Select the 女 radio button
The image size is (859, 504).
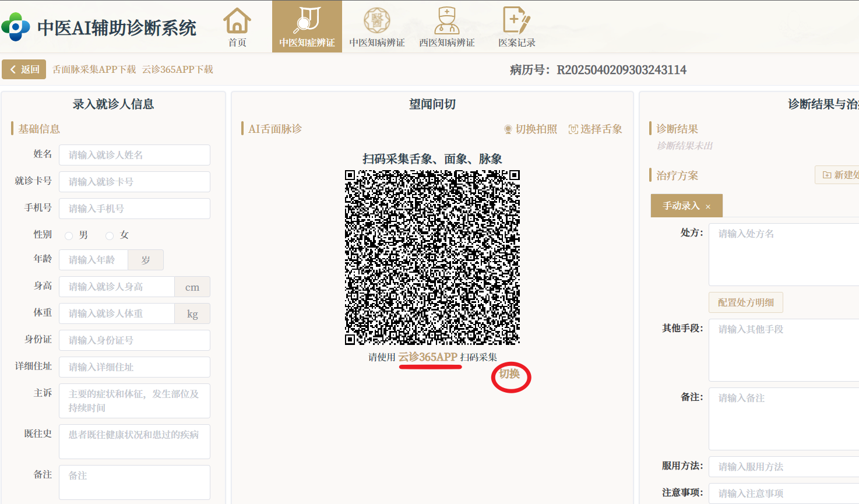click(x=110, y=235)
